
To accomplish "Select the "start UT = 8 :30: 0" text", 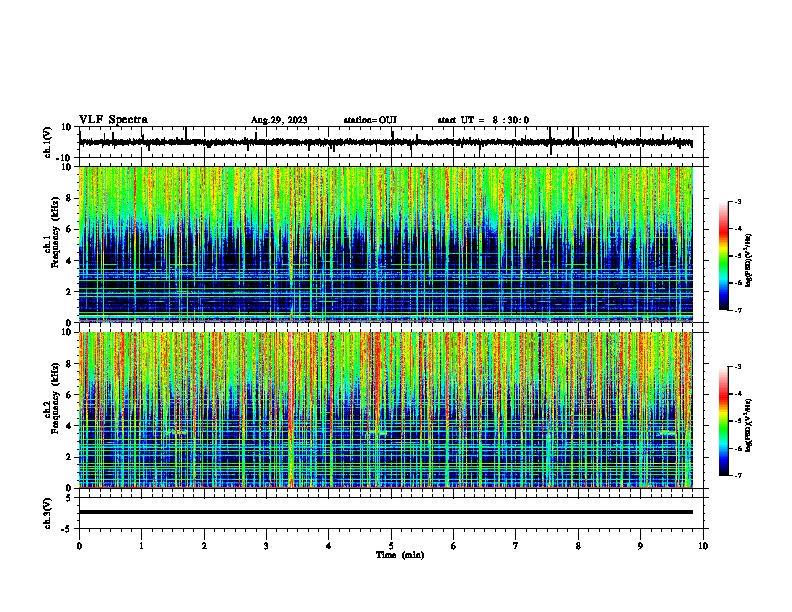I will coord(483,120).
